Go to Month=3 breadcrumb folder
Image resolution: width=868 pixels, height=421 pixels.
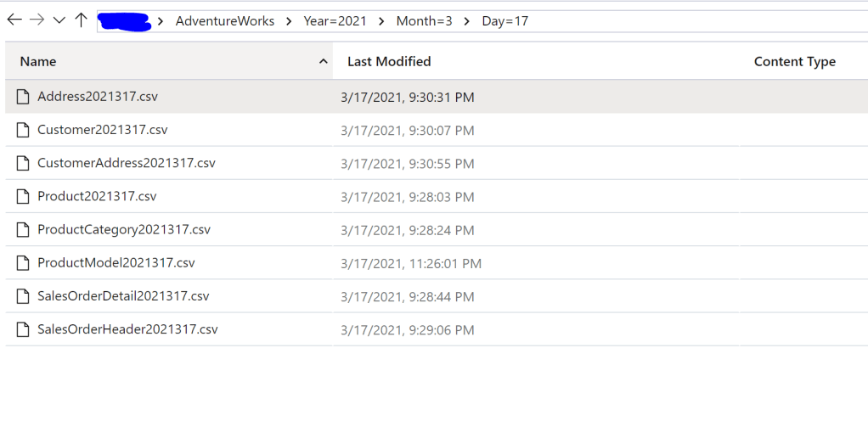click(x=423, y=20)
